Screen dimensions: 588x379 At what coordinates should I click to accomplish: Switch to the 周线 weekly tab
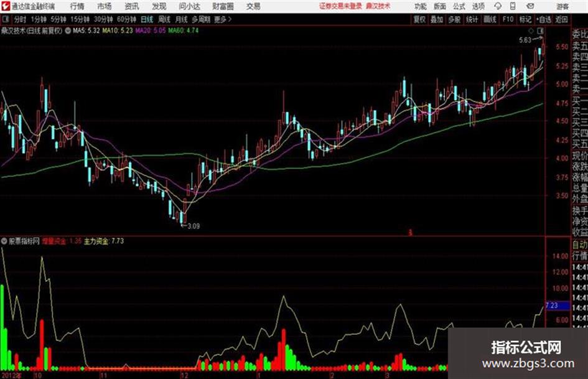(x=164, y=19)
